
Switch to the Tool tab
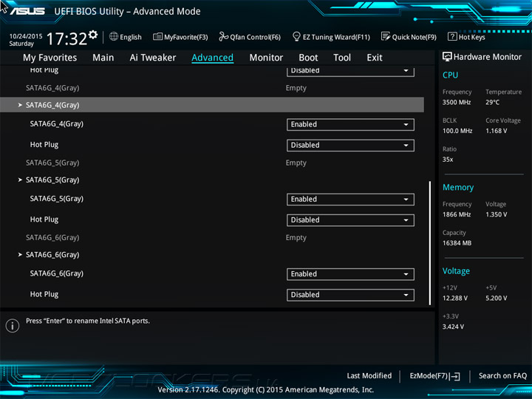point(342,58)
